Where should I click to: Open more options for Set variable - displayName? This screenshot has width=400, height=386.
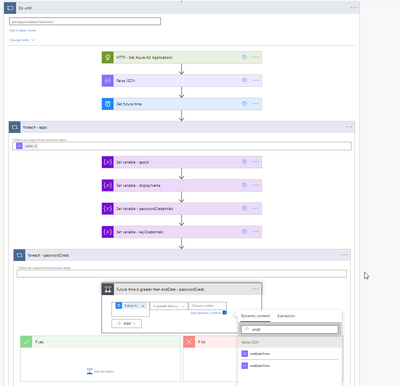pos(256,185)
